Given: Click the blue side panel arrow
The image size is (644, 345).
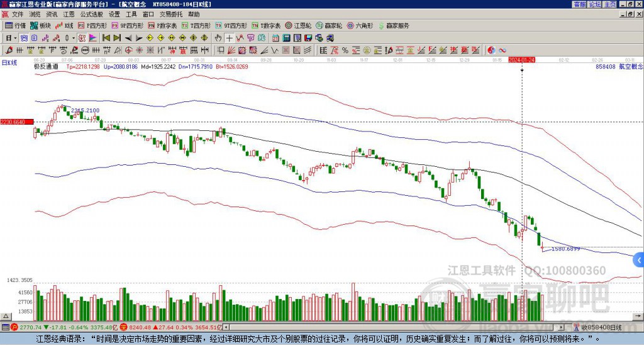Looking at the screenshot, I should [x=639, y=260].
